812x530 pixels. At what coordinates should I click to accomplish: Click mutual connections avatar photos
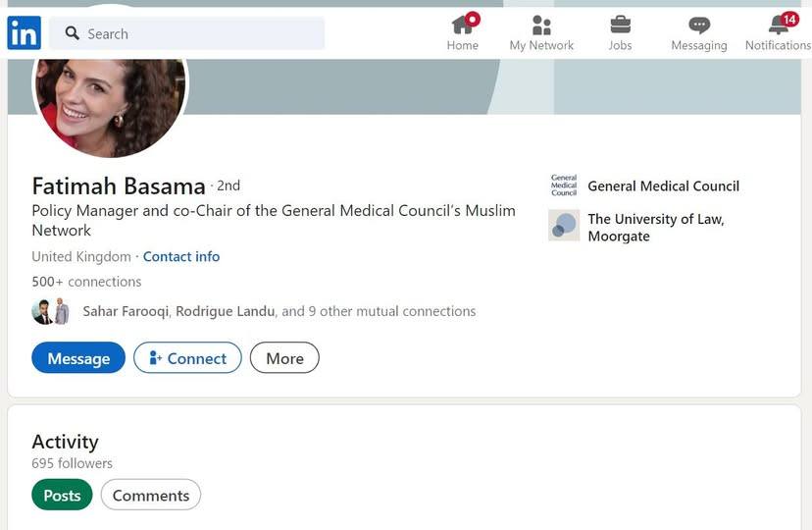point(51,311)
